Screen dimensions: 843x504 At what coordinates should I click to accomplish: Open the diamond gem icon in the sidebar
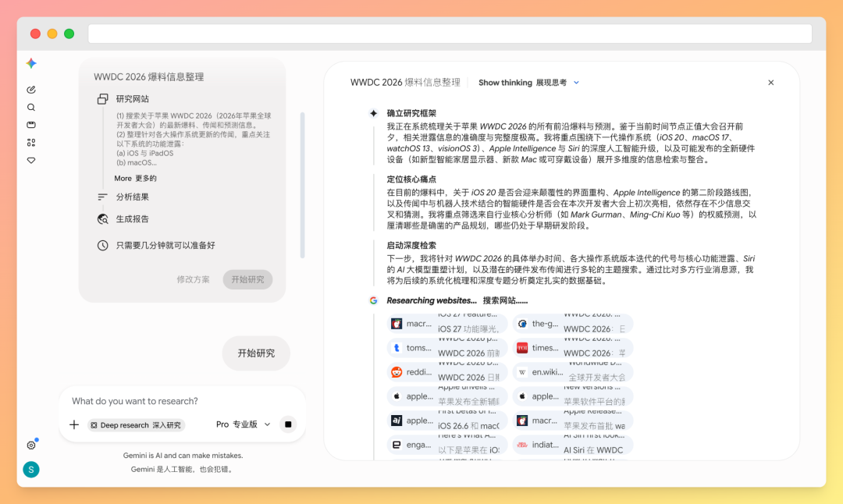point(31,160)
